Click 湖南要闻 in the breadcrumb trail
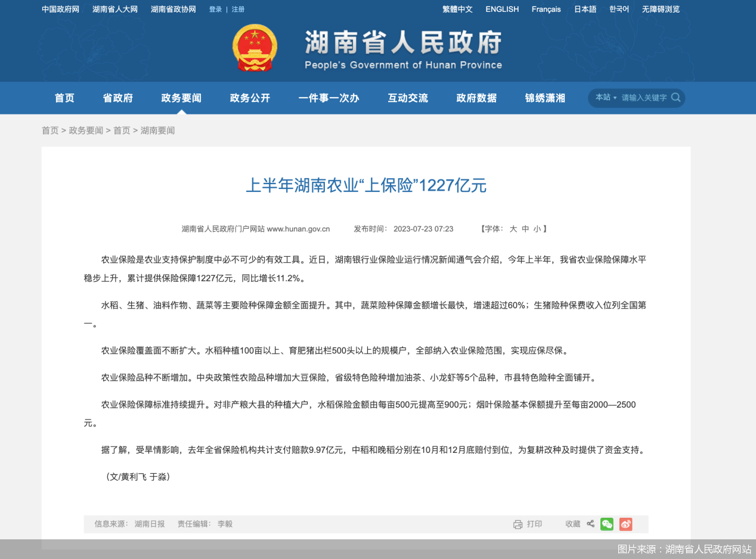 tap(157, 130)
